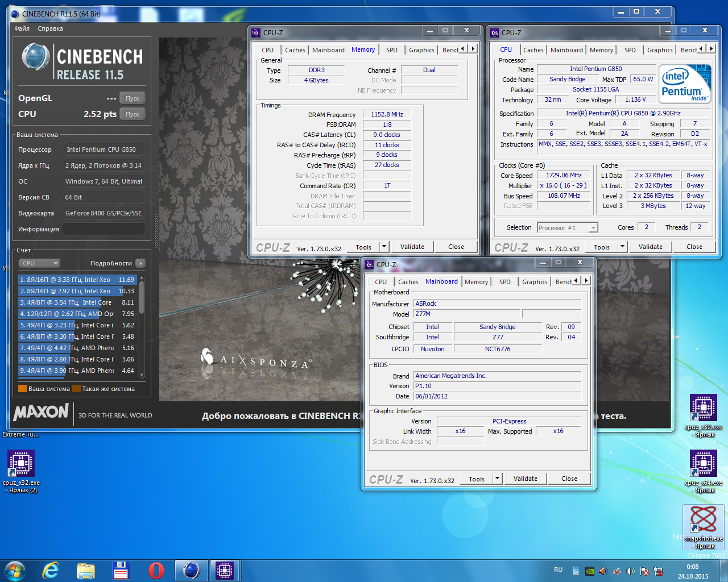This screenshot has width=728, height=582.
Task: Click the Cinebench Release 11.5 logo
Action: [x=82, y=62]
